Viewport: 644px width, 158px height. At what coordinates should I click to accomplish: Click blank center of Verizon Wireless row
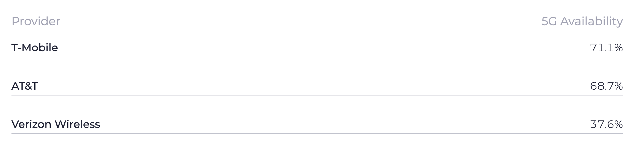(x=317, y=124)
